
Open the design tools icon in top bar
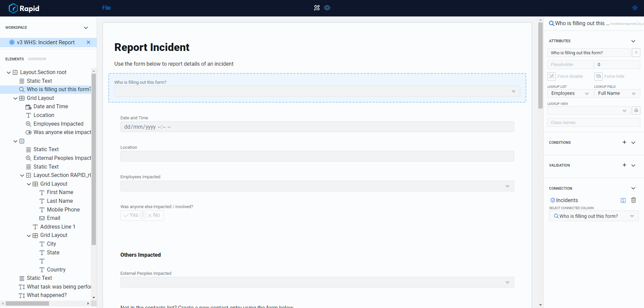317,8
